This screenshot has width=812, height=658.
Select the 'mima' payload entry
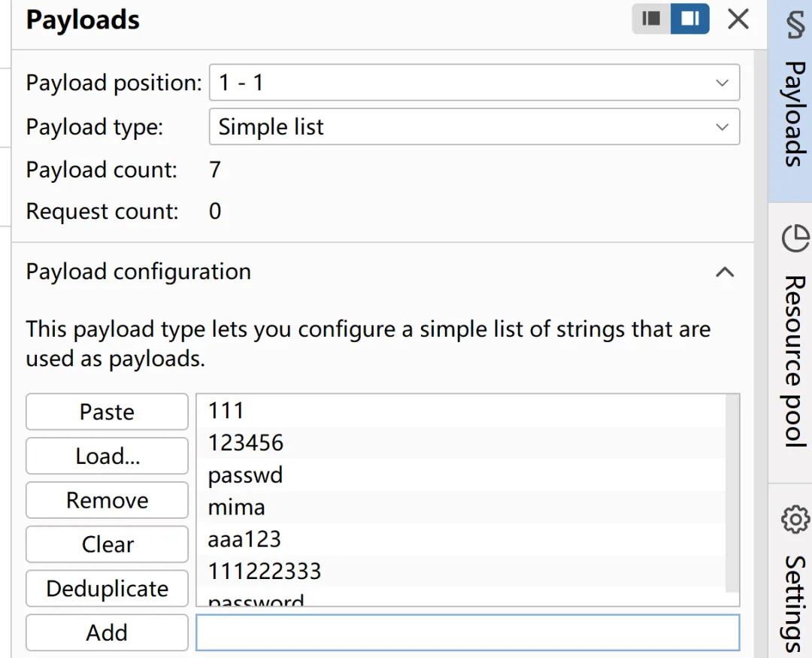[237, 508]
